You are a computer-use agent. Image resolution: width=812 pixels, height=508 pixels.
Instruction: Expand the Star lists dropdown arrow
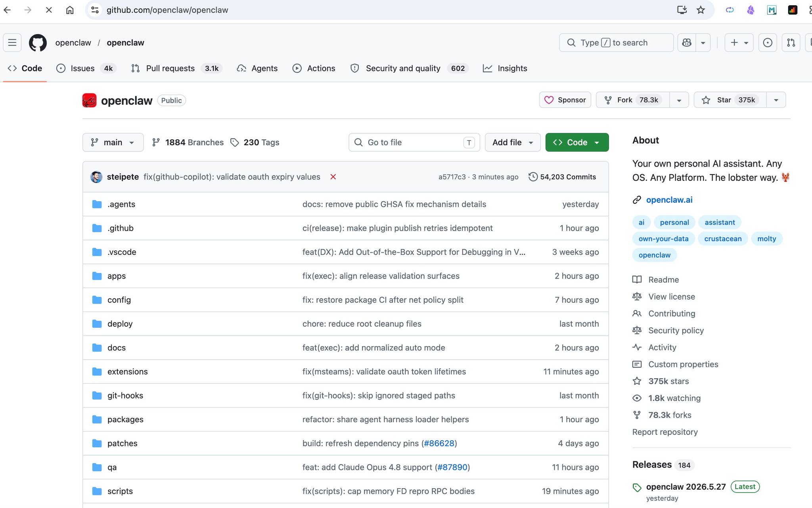point(776,100)
